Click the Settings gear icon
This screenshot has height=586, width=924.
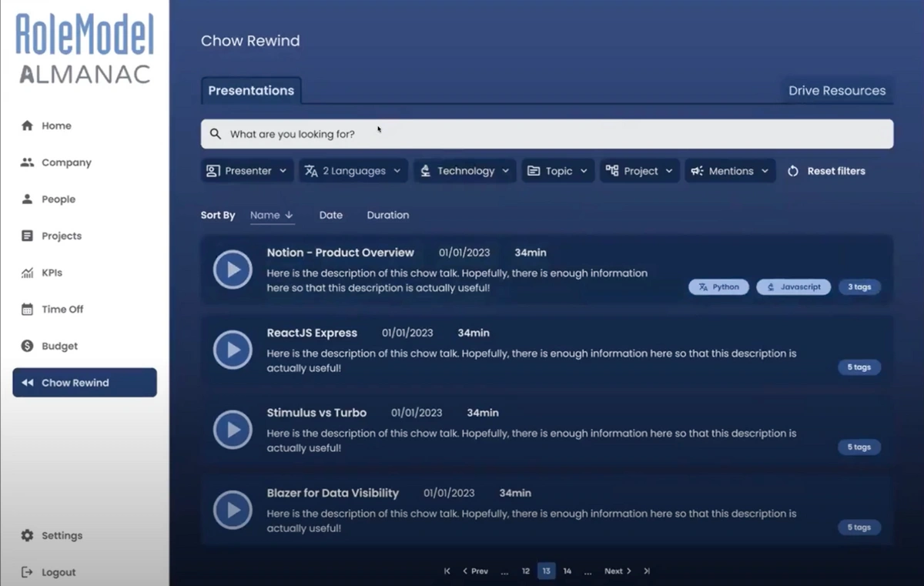click(x=27, y=535)
